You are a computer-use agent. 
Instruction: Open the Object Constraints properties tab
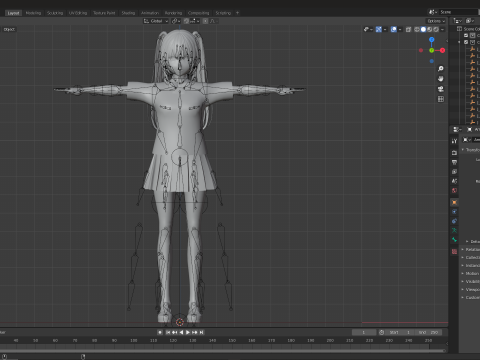click(454, 221)
